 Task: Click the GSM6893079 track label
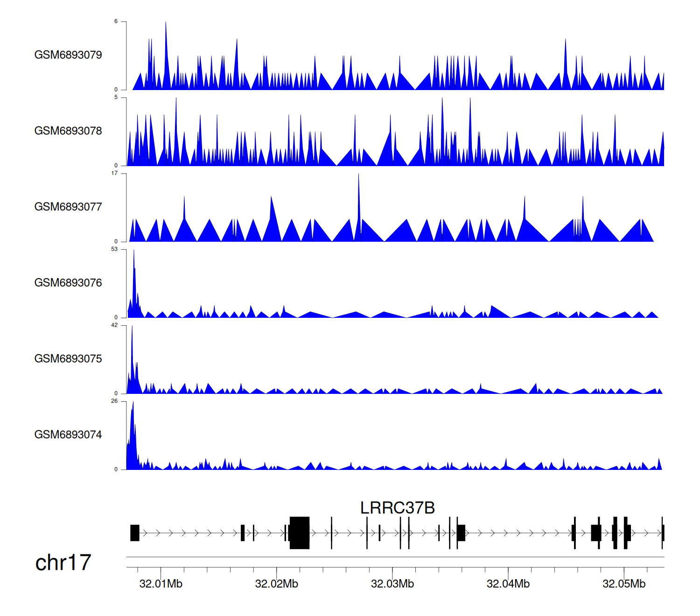(68, 55)
